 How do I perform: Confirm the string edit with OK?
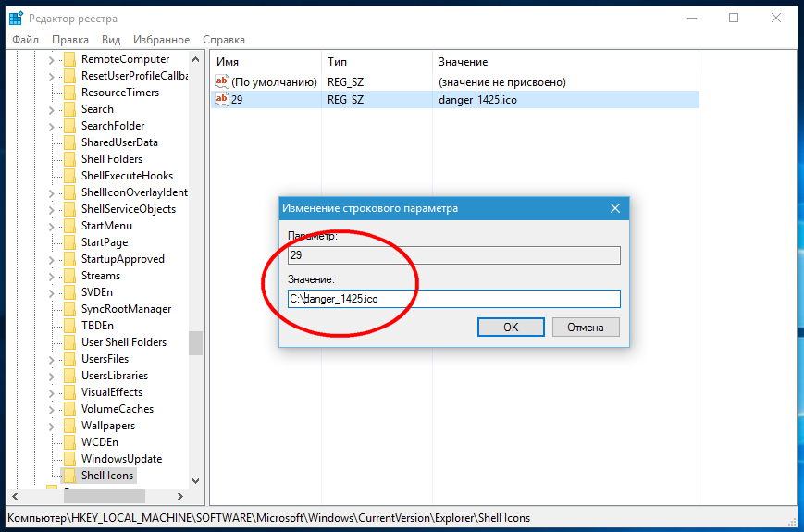(511, 327)
